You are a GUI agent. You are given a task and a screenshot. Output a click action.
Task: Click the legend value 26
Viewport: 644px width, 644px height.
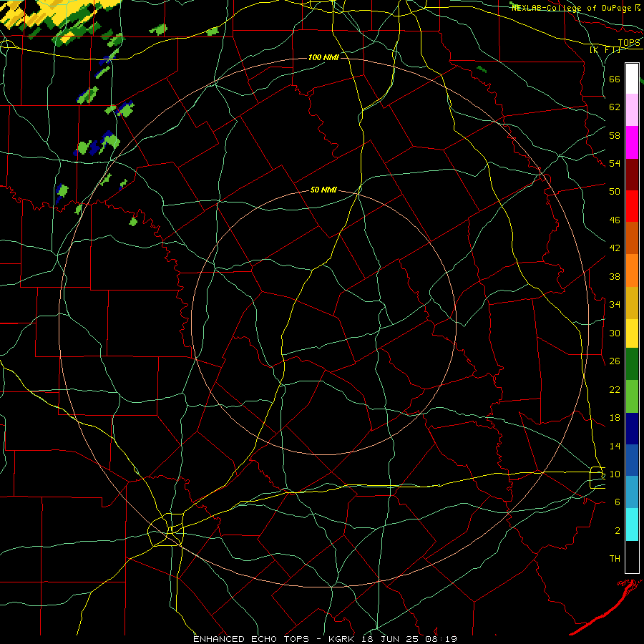tap(615, 361)
